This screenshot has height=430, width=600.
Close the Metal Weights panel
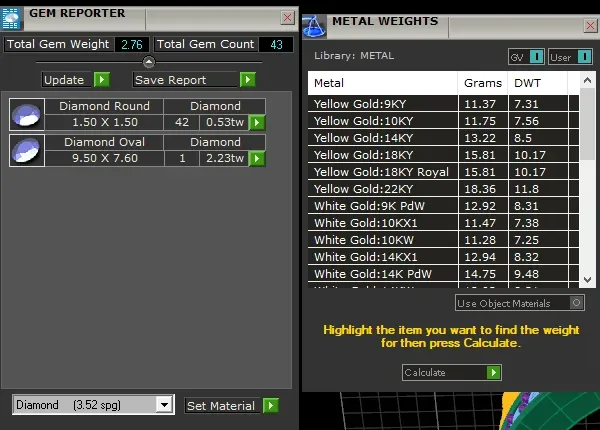[x=590, y=26]
